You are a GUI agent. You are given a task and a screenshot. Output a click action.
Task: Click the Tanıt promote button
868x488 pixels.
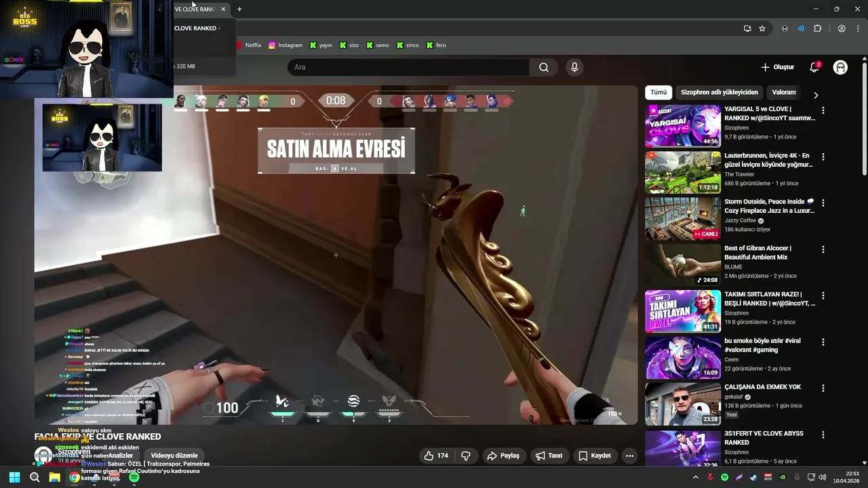click(x=549, y=455)
